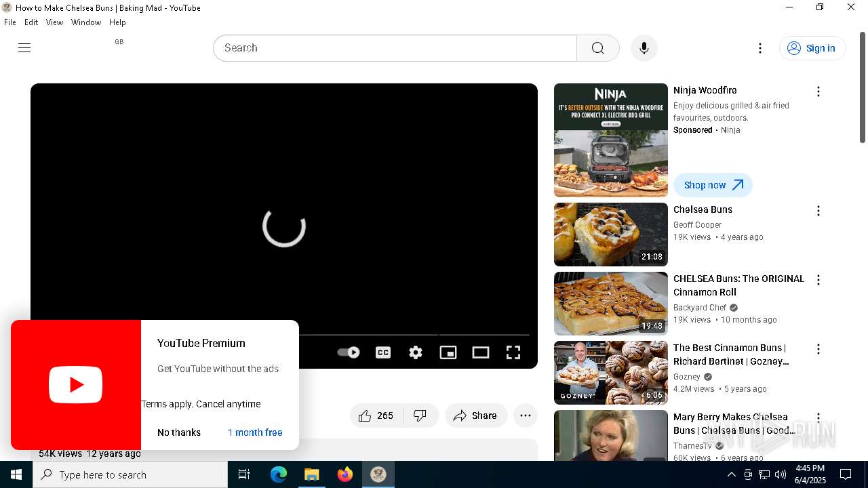Open the Gozney cinnamon buns thumbnail

pyautogui.click(x=611, y=373)
